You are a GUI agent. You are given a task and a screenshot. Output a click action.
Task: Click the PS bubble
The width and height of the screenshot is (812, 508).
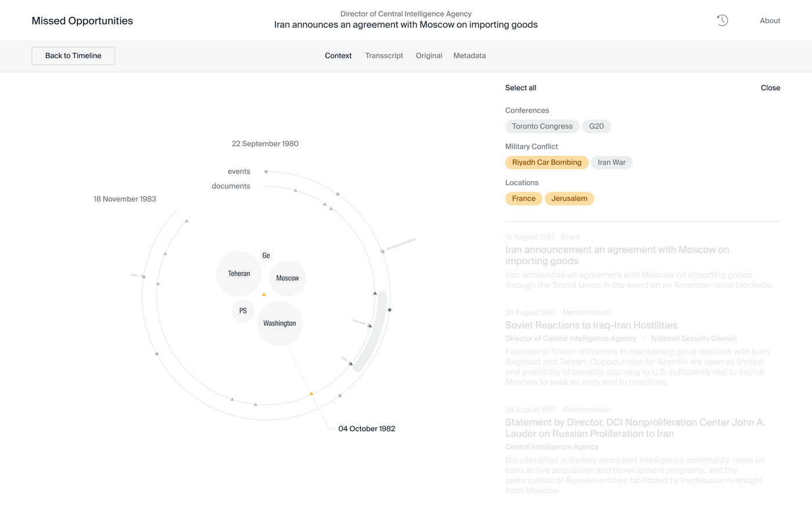[x=243, y=311]
